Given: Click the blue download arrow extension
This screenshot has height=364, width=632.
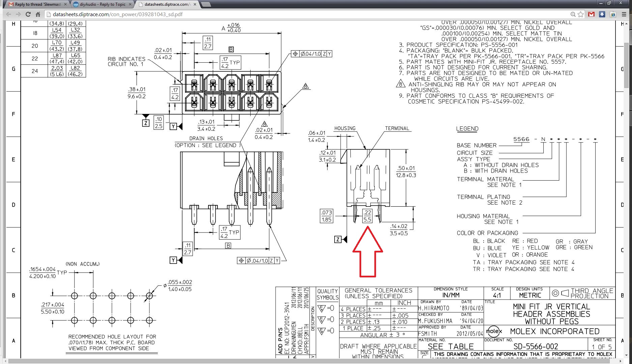Looking at the screenshot, I should point(602,14).
